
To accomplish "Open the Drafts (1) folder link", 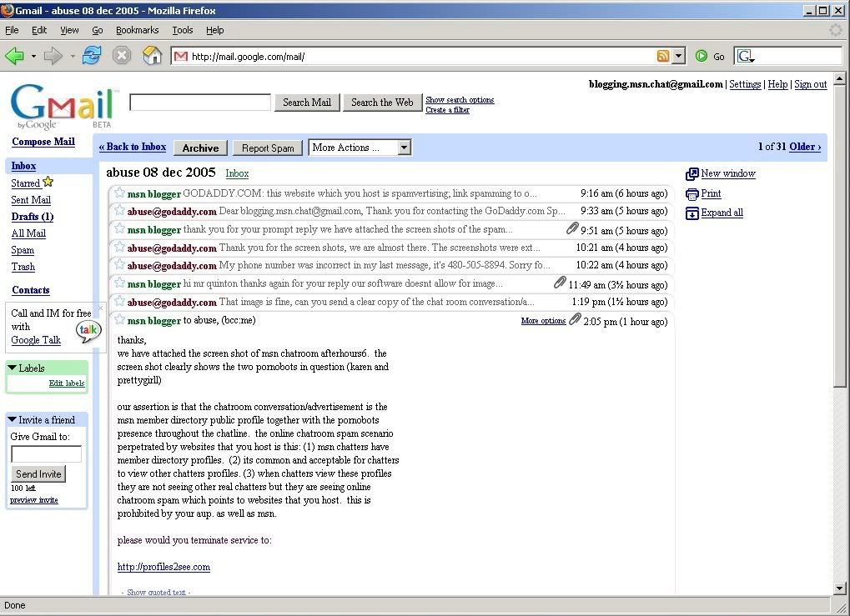I will click(33, 217).
